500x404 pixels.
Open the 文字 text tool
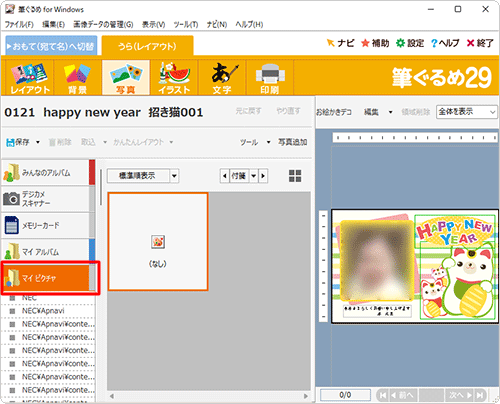coord(222,78)
